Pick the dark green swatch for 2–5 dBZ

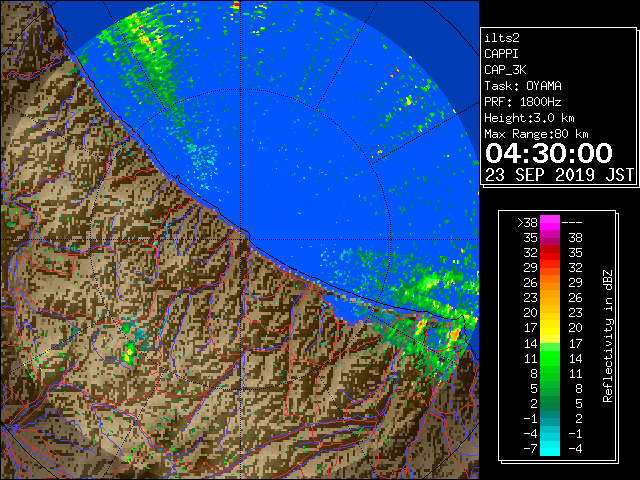pyautogui.click(x=550, y=403)
